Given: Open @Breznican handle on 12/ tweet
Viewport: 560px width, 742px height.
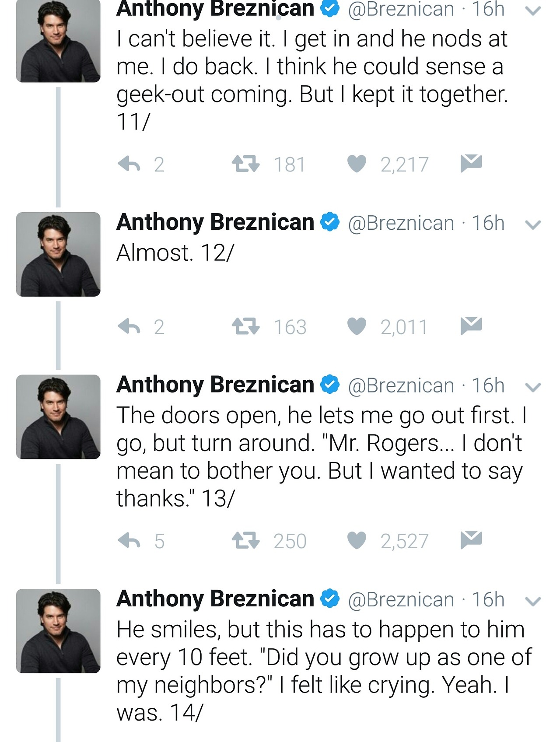Looking at the screenshot, I should pyautogui.click(x=401, y=224).
